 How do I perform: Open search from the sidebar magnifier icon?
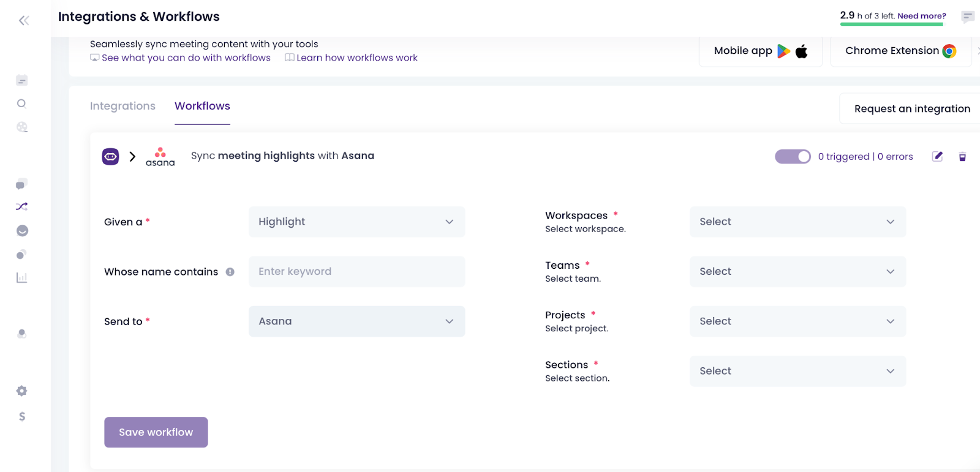pos(22,104)
